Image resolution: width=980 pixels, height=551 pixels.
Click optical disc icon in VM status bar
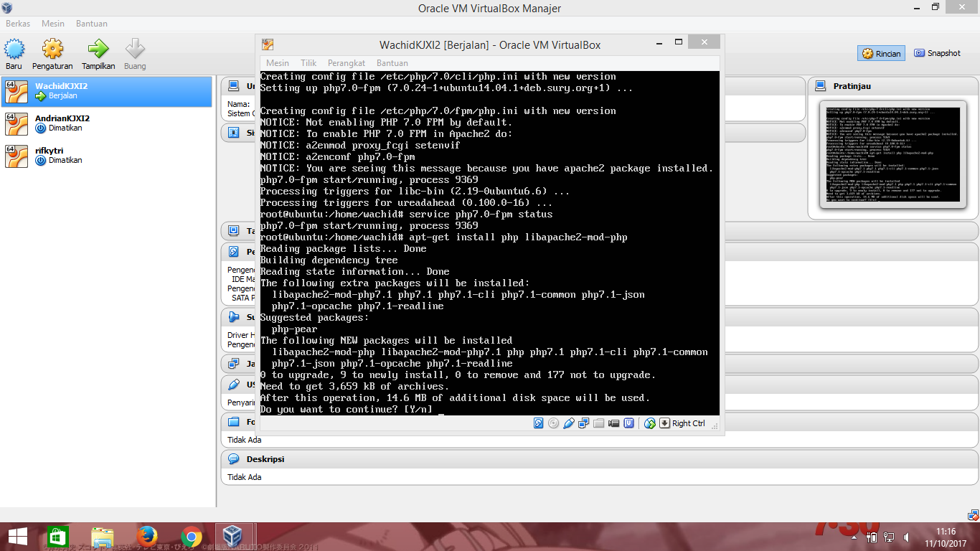click(553, 423)
